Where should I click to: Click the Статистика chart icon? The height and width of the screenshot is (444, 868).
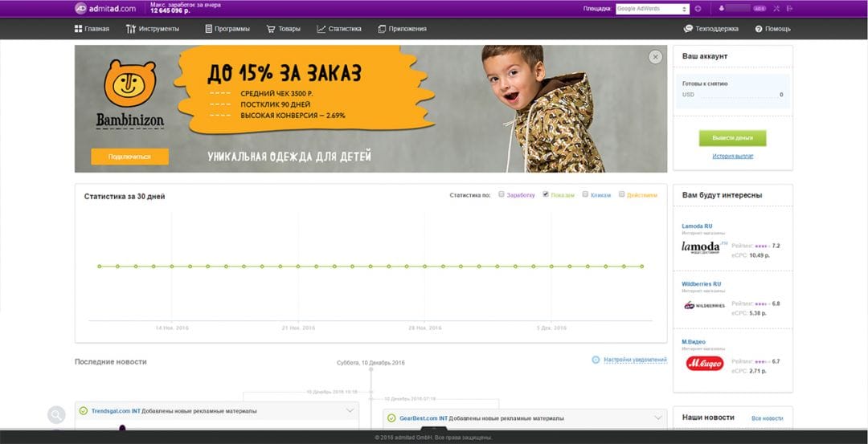click(321, 29)
